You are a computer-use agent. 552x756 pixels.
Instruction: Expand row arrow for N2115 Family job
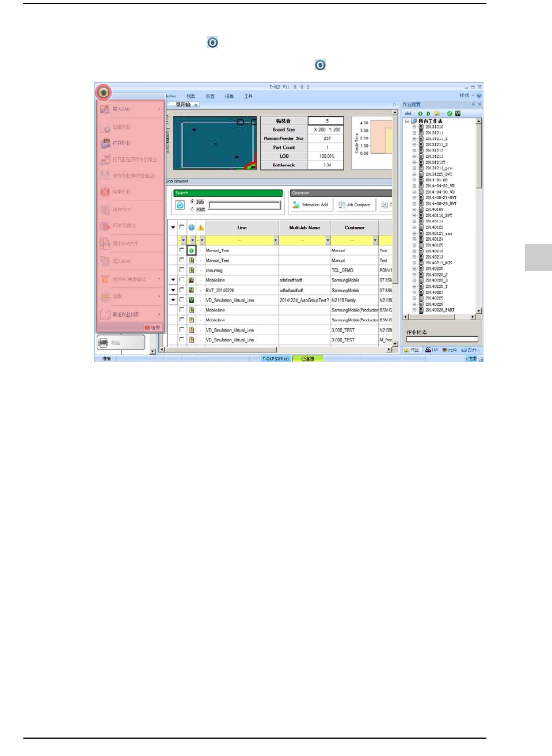click(173, 300)
